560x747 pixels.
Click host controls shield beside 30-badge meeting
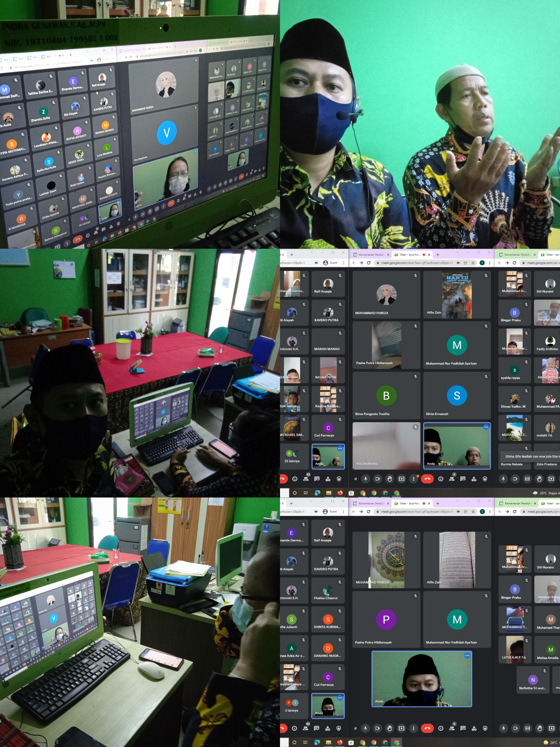[339, 728]
